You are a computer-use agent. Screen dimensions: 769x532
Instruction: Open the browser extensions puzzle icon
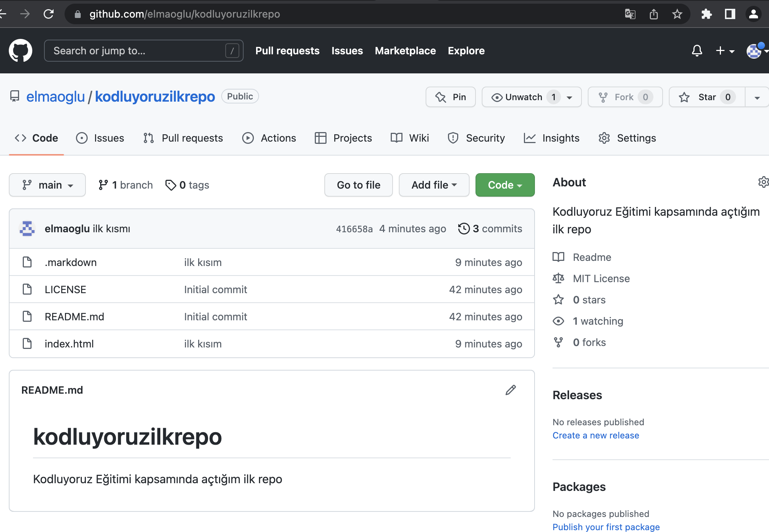point(706,14)
